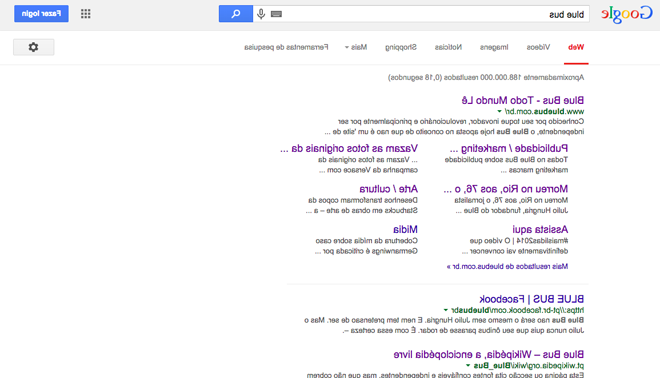Open the on-screen keyboard icon
The width and height of the screenshot is (660, 378).
pos(277,14)
